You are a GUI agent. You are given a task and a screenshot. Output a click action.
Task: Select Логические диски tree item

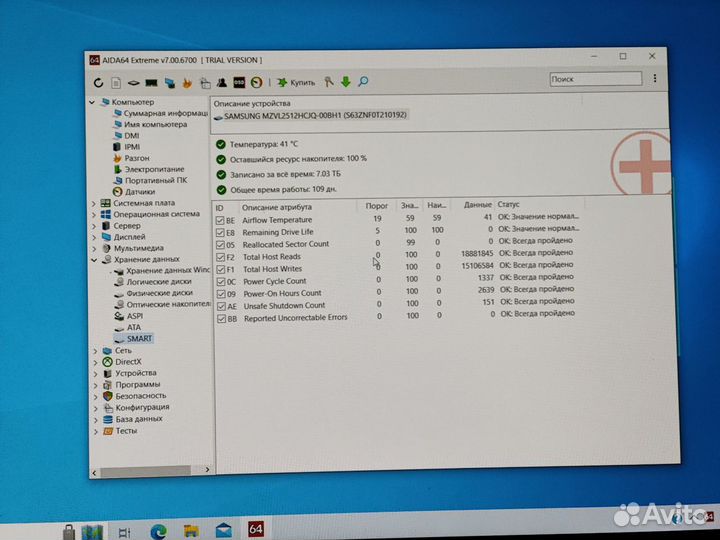[153, 282]
